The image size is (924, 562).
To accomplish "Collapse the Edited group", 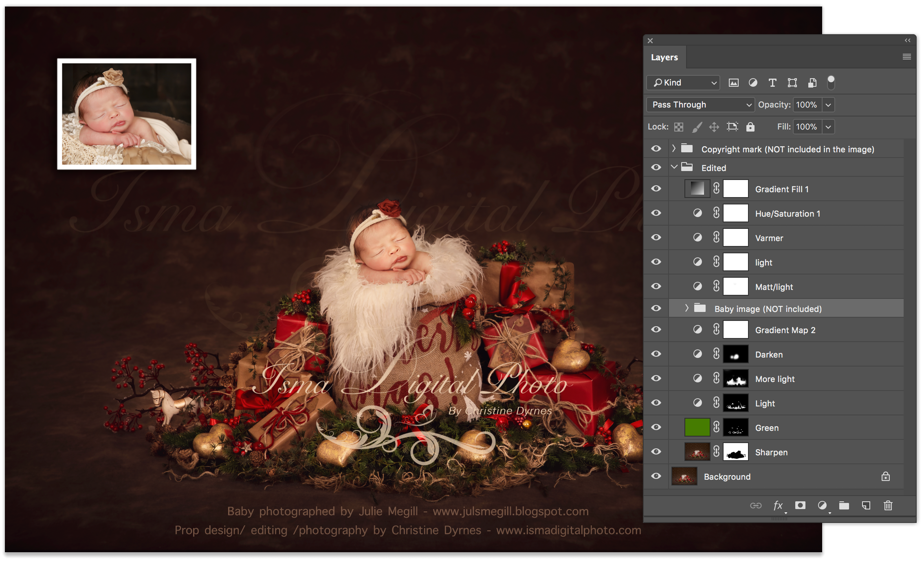I will [674, 167].
